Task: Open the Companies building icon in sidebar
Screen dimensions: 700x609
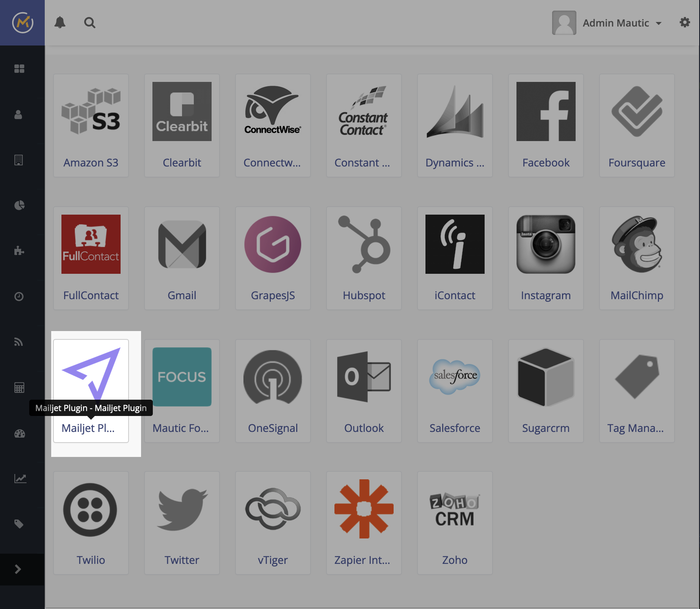Action: [x=19, y=160]
